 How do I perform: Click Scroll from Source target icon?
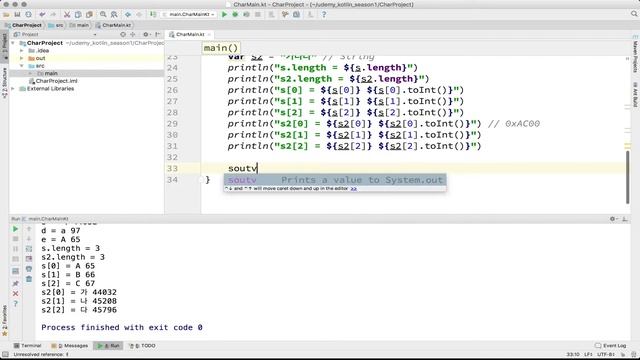(123, 35)
